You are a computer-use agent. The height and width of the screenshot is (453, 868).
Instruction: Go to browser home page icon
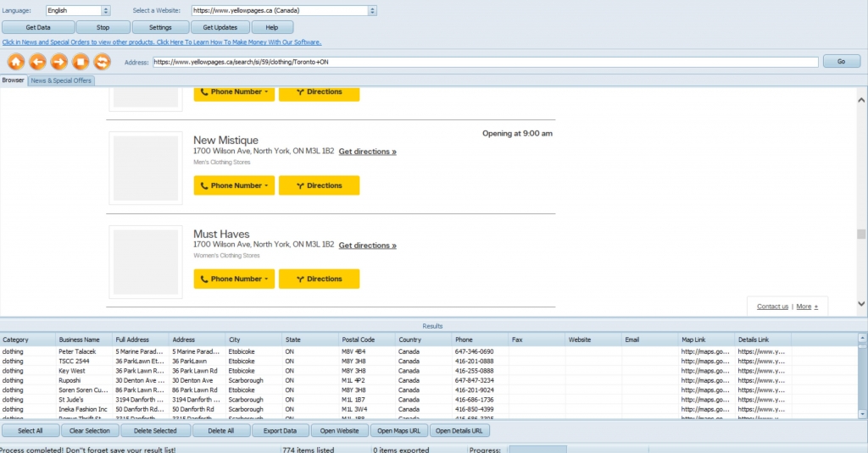click(16, 62)
